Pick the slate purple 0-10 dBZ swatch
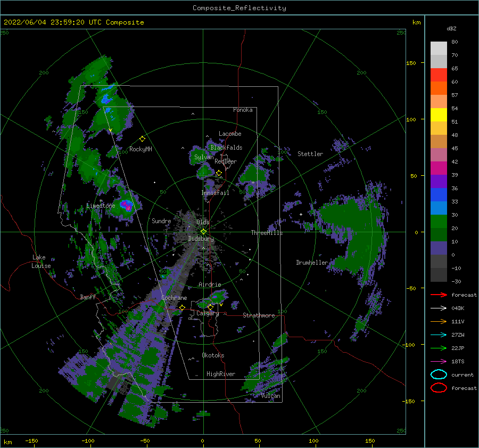Screen dimensions: 479x448 click(439, 248)
